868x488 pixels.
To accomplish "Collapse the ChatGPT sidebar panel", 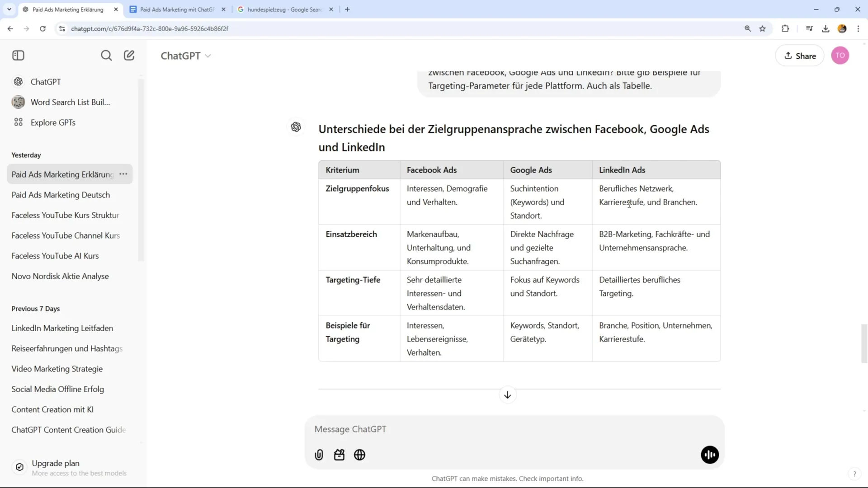I will (x=18, y=56).
